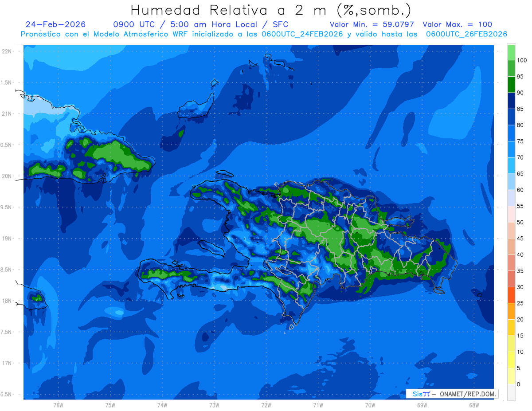Click the 'Valor Max. = 100' text

tap(458, 24)
